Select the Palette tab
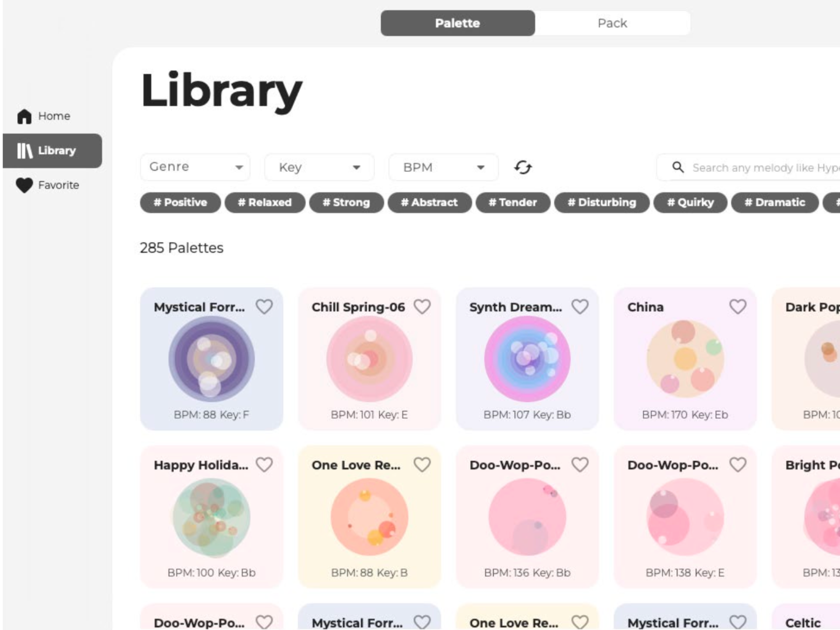This screenshot has width=840, height=630. [x=457, y=23]
